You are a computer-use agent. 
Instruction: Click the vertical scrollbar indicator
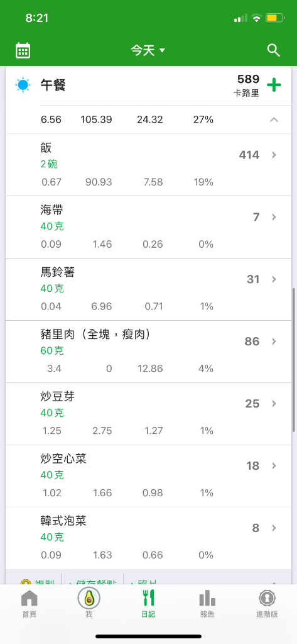pyautogui.click(x=294, y=359)
